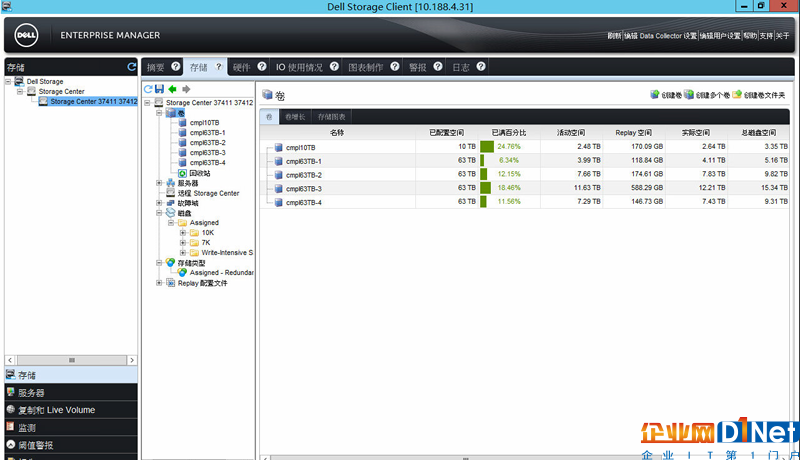Viewport: 800px width, 460px height.
Task: Click left panel horizontal scrollbar right arrow
Action: (x=132, y=360)
